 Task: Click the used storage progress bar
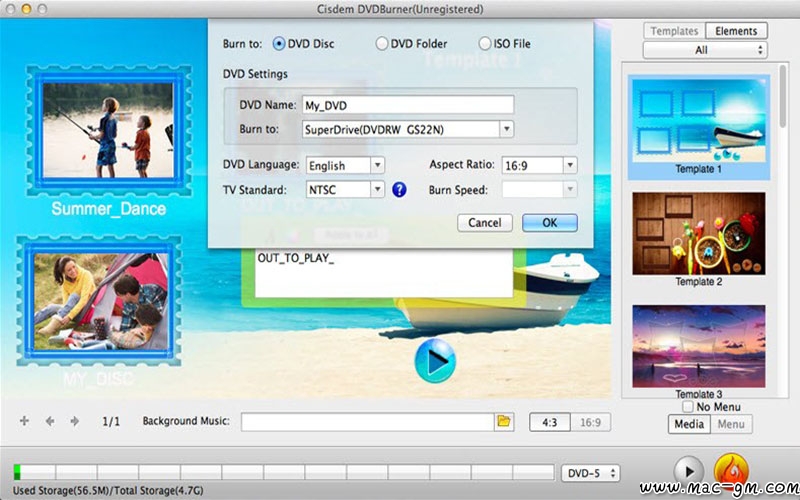tap(284, 472)
